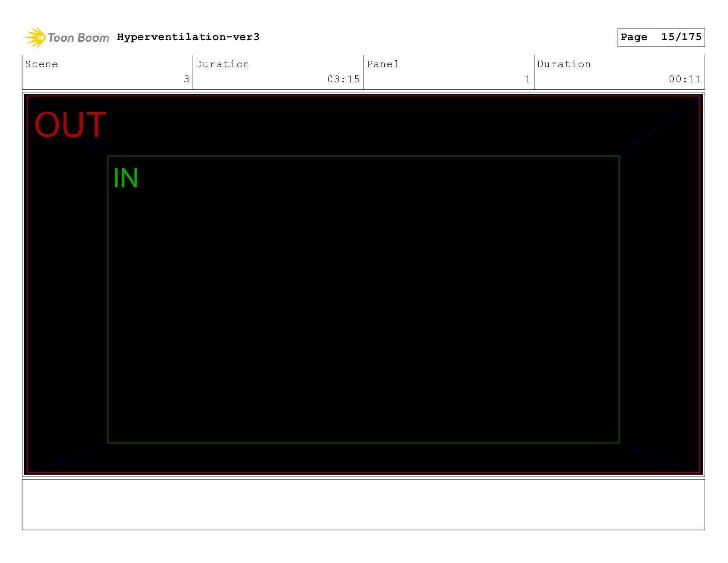Viewport: 728px width, 563px height.
Task: Click the Duration label beside the Scene cell
Action: [x=222, y=64]
